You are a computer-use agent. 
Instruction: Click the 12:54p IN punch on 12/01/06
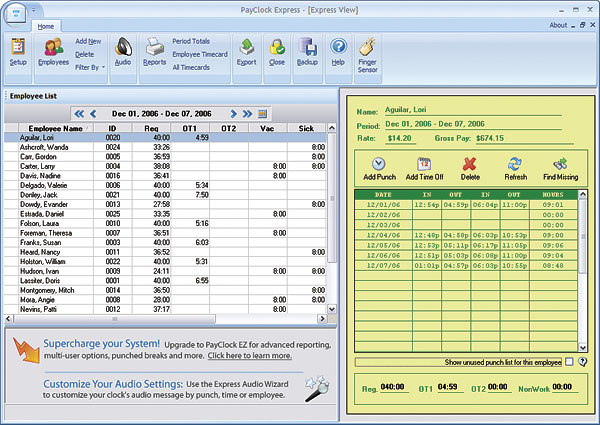tap(427, 205)
